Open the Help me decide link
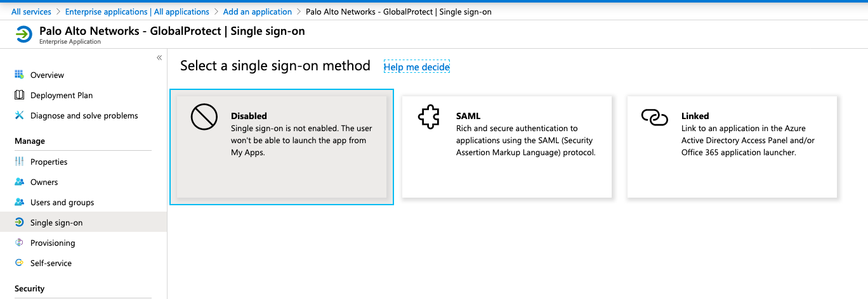 point(416,67)
